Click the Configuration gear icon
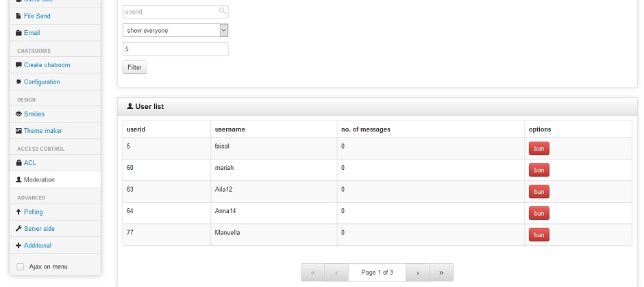The height and width of the screenshot is (287, 644). (18, 82)
